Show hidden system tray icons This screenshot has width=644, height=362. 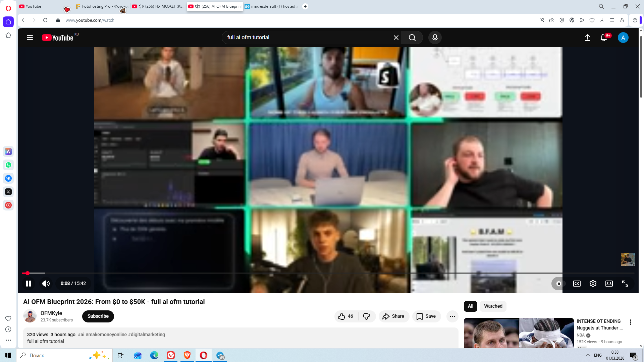[588, 355]
